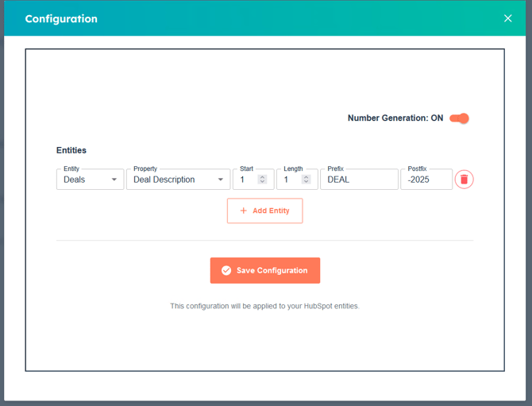Save the configuration with Save Configuration
The image size is (532, 406).
(265, 271)
